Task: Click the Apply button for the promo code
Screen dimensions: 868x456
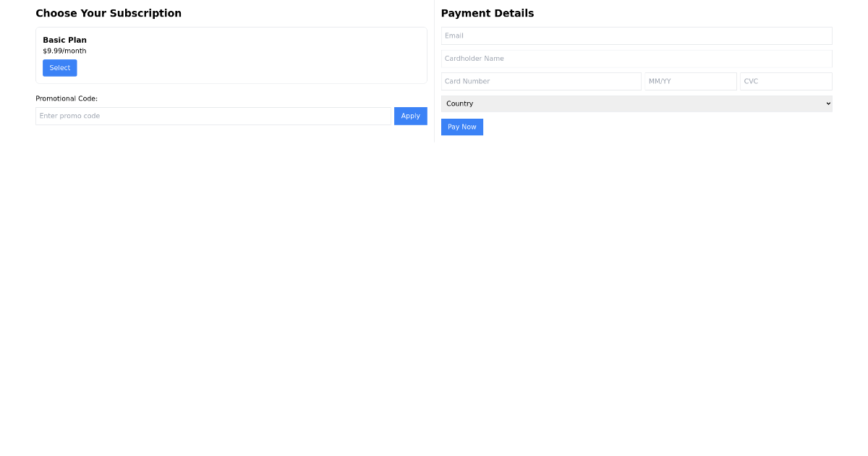Action: [410, 116]
